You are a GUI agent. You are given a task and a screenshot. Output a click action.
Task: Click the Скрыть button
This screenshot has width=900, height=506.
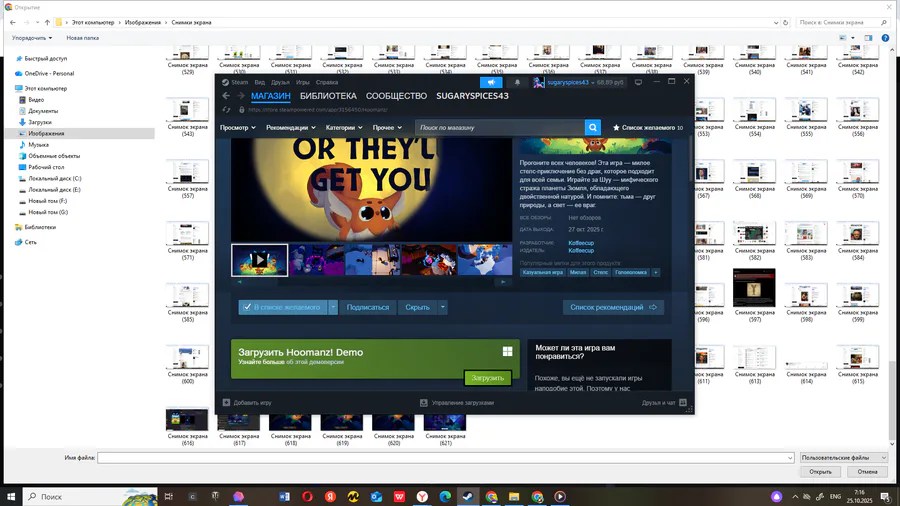tap(417, 307)
